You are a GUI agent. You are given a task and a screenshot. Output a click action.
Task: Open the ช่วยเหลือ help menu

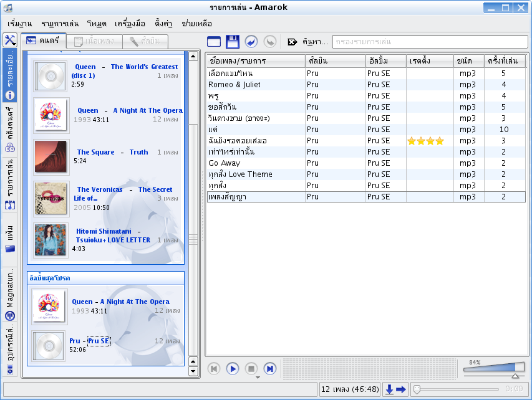[196, 24]
